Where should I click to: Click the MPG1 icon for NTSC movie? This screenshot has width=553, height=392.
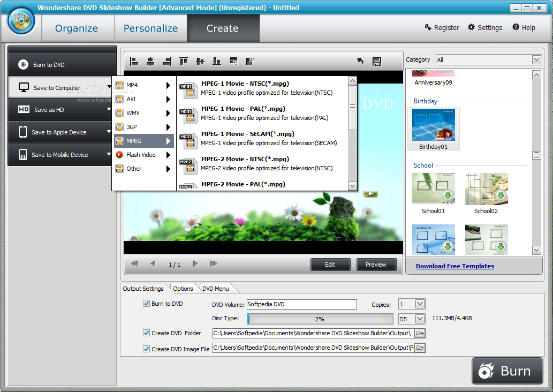[x=188, y=91]
